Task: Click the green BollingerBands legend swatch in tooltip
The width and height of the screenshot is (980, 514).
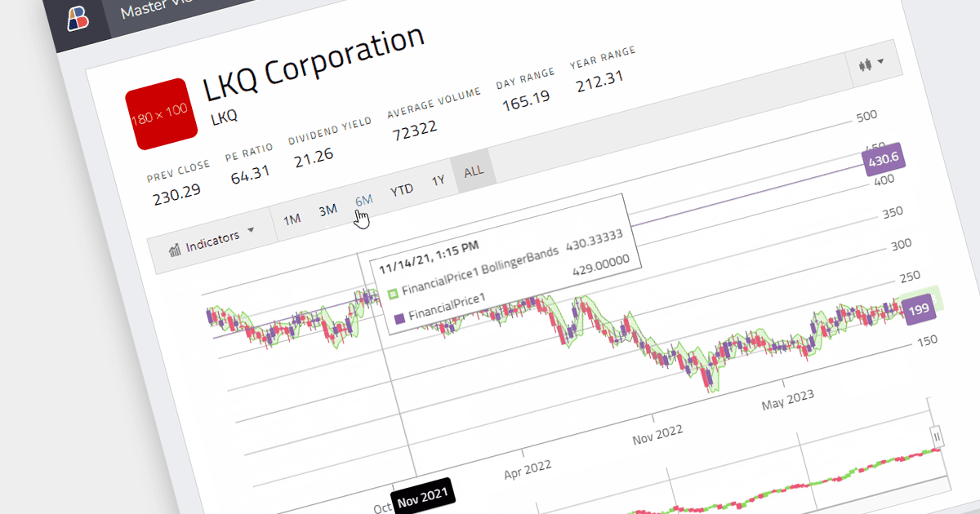Action: 392,292
